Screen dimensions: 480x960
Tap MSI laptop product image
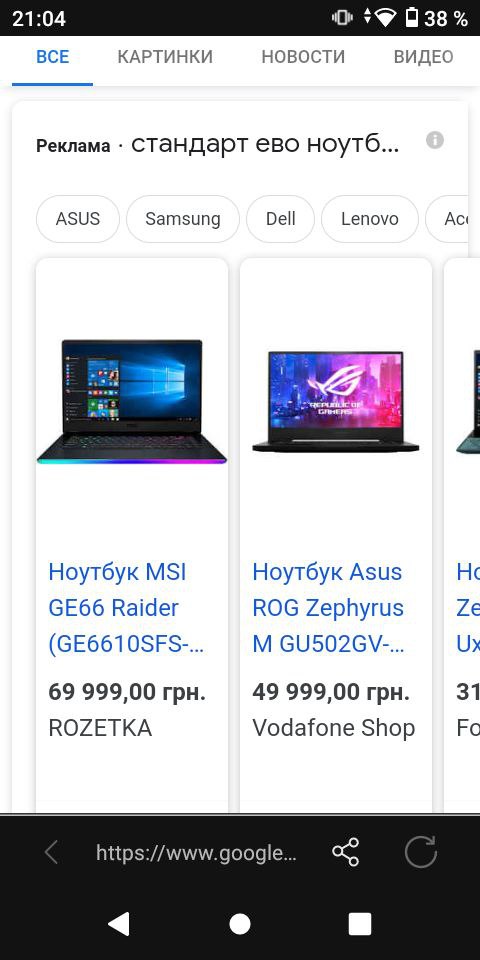click(x=132, y=402)
